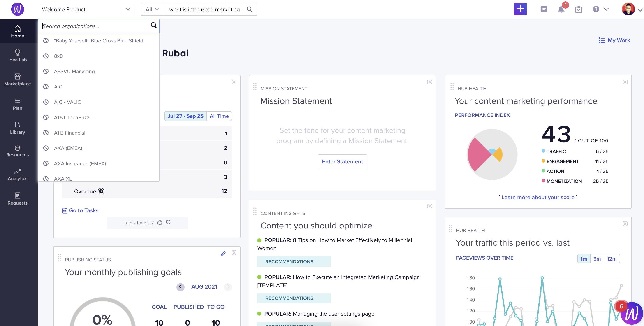Viewport: 644px width, 326px height.
Task: Open Recommendations for Millennial Women article
Action: tap(294, 261)
